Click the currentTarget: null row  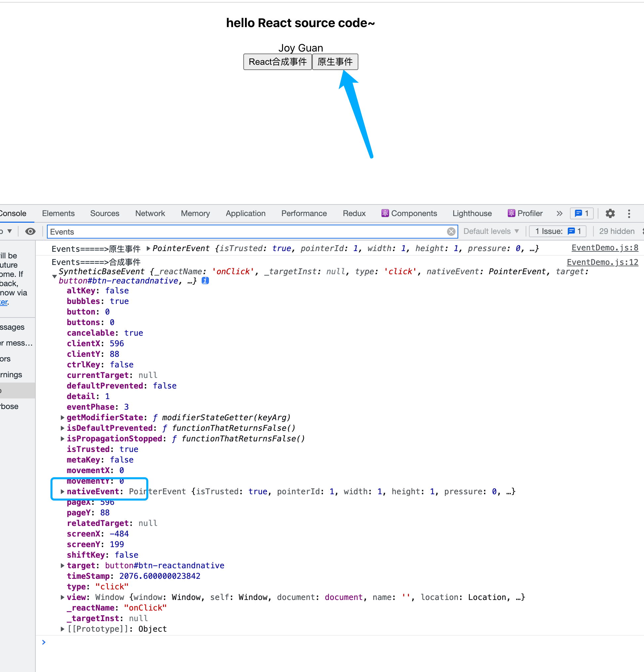[112, 375]
